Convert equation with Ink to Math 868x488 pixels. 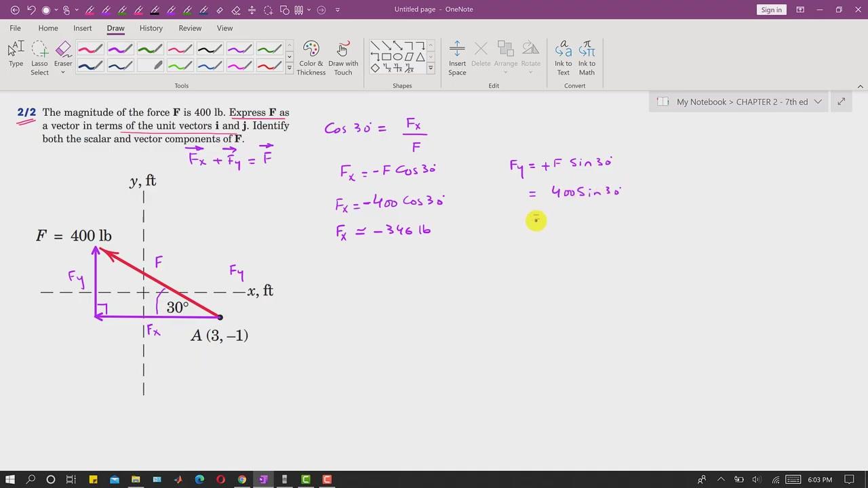(x=587, y=58)
